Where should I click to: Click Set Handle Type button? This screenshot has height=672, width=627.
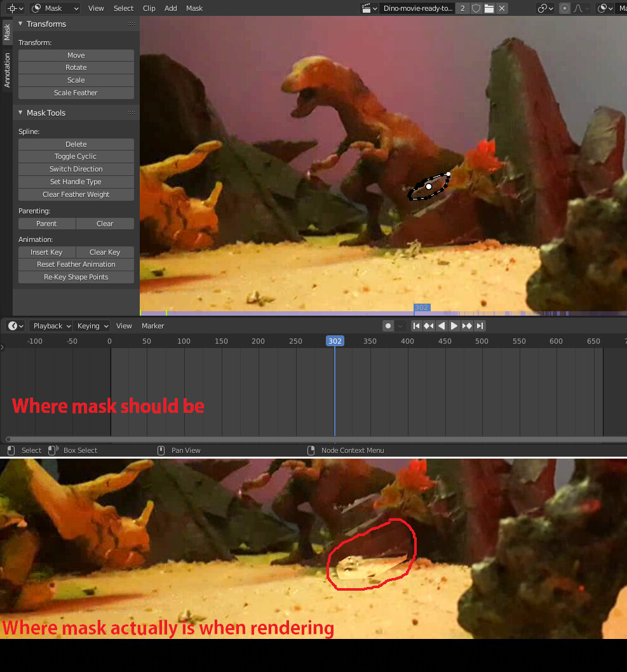pyautogui.click(x=76, y=182)
